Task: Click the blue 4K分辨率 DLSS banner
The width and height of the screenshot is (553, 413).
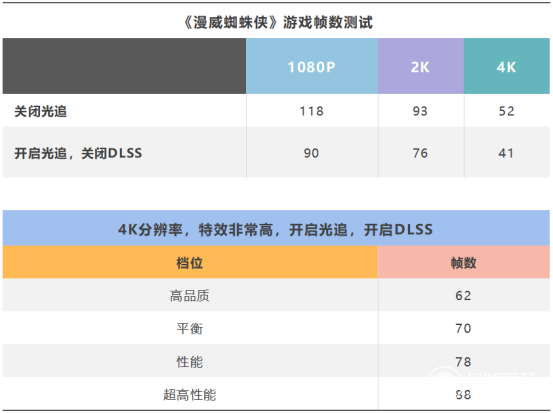Action: click(276, 228)
